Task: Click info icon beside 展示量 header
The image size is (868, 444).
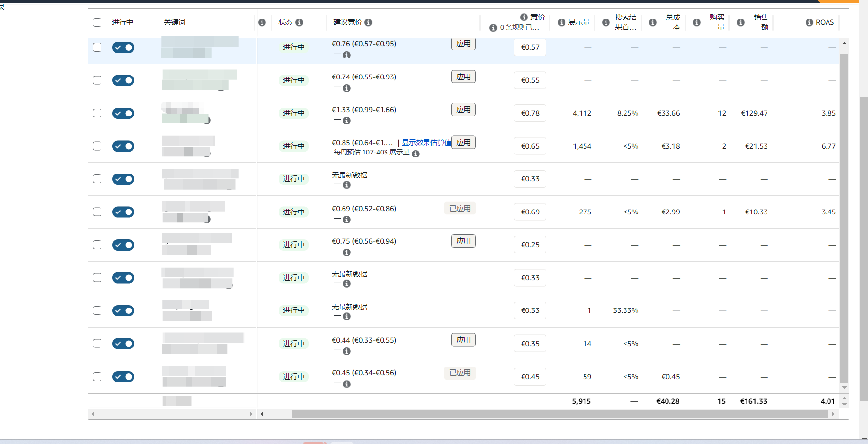Action: (x=562, y=22)
